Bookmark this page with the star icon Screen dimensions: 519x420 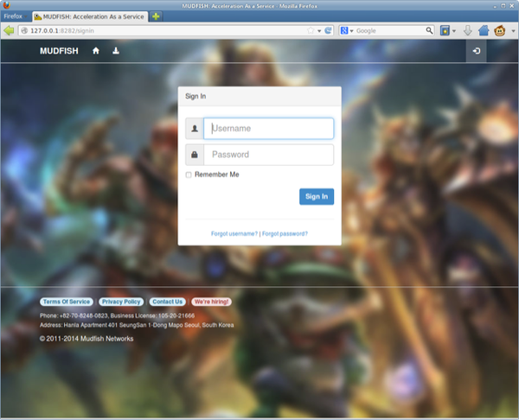click(311, 31)
